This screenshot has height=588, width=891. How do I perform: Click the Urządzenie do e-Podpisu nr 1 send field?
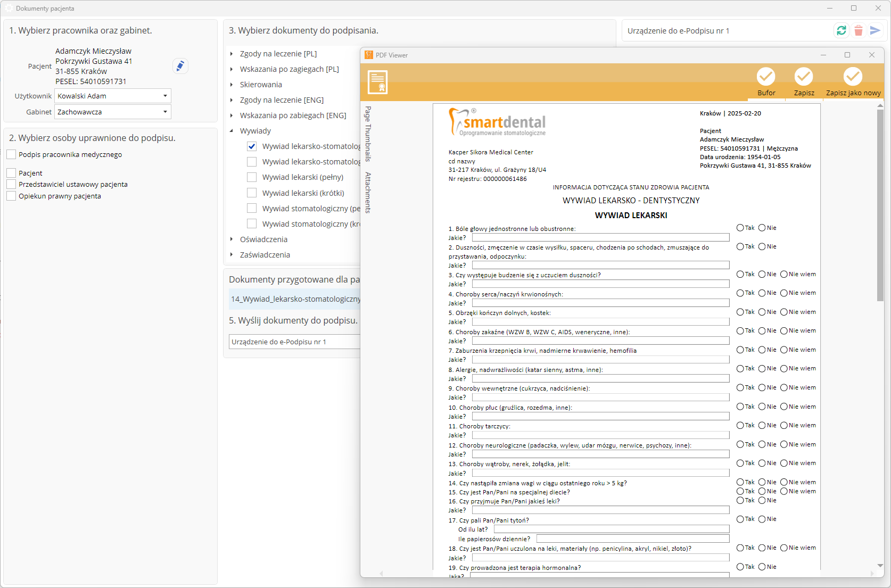pos(294,342)
